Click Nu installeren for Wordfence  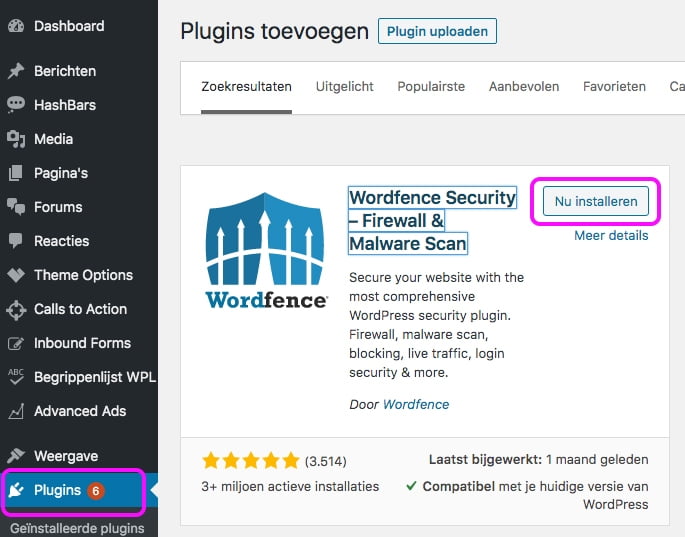(596, 201)
